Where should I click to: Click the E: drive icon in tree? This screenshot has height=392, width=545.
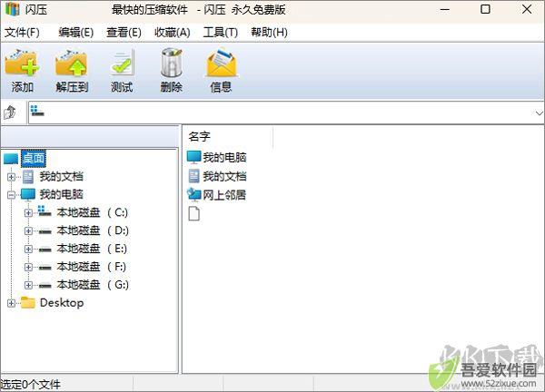pos(45,249)
